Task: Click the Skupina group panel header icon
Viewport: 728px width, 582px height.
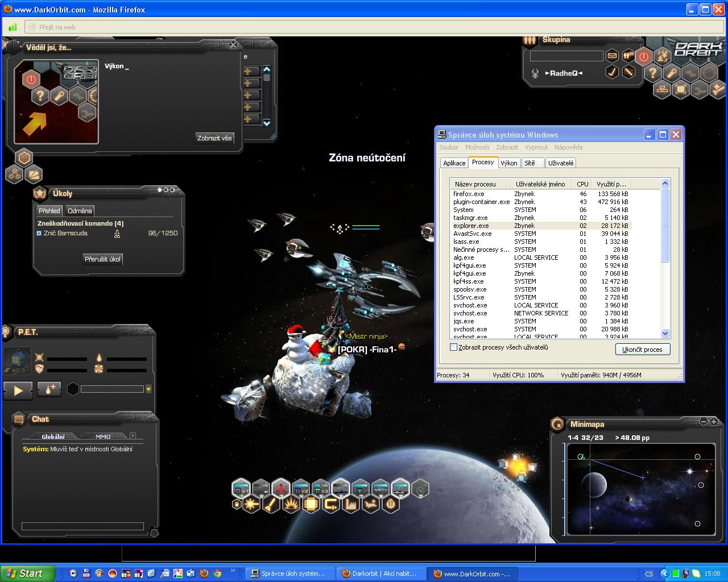Action: [x=530, y=40]
